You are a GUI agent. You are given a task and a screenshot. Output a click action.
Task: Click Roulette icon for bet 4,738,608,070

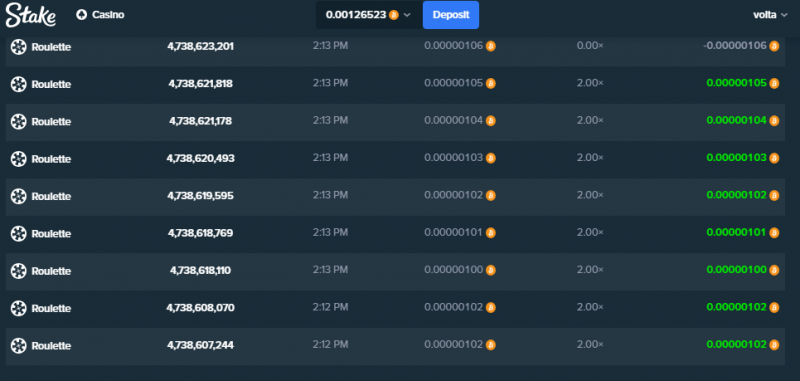click(x=18, y=308)
